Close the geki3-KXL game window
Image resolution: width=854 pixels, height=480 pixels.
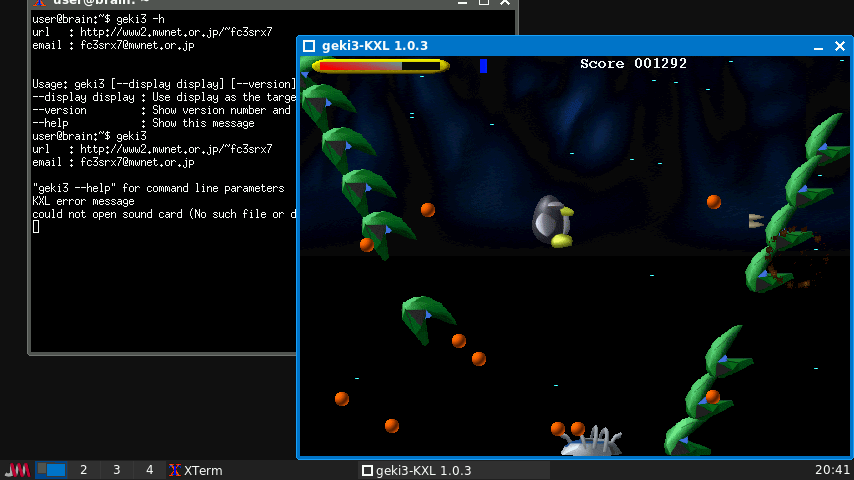click(x=839, y=46)
